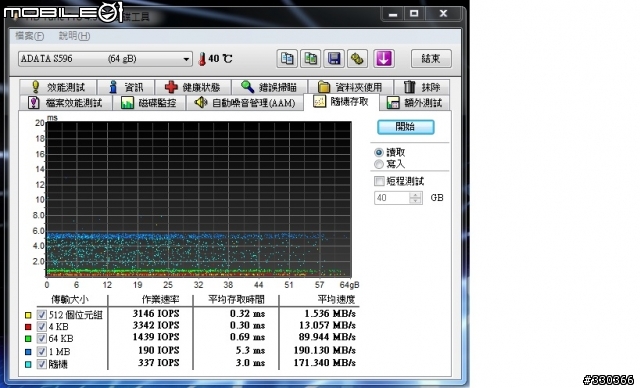Open options wrench icon

(x=357, y=59)
